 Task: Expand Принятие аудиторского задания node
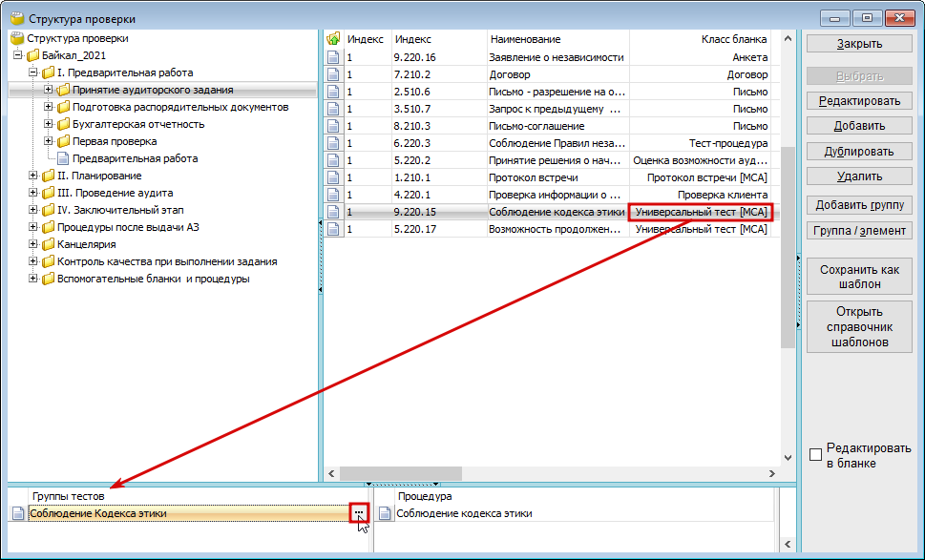pyautogui.click(x=49, y=90)
